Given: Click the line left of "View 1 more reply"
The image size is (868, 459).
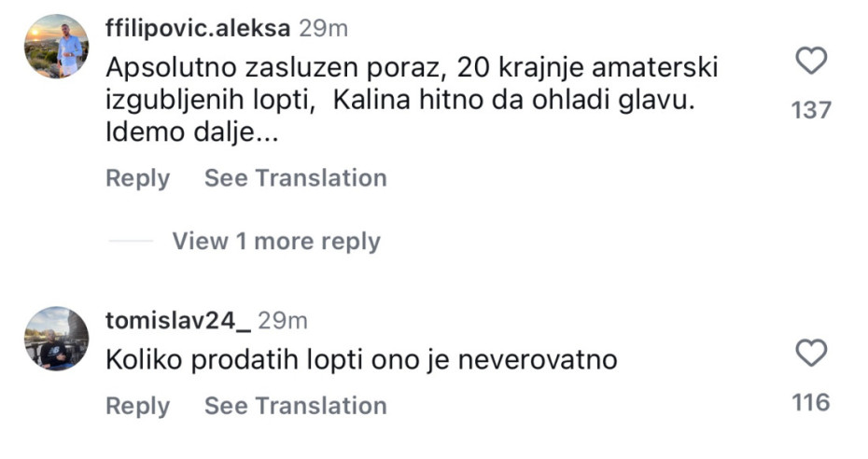Looking at the screenshot, I should 130,242.
